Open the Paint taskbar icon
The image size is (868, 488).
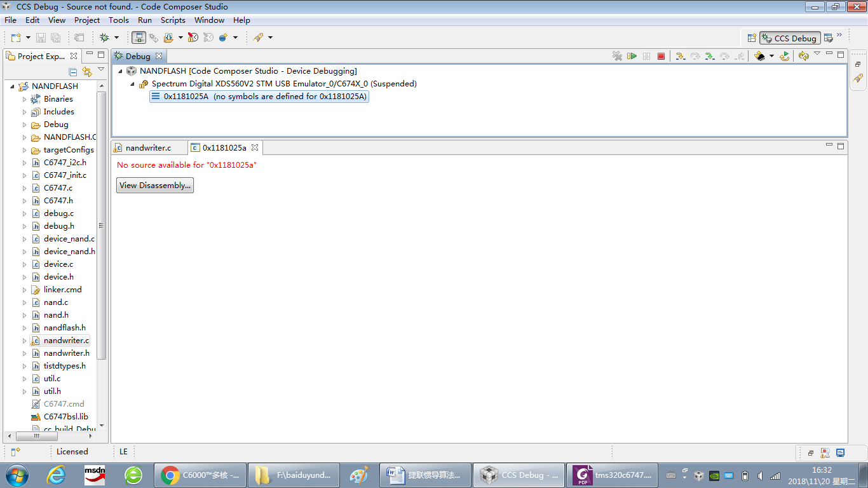click(x=359, y=475)
